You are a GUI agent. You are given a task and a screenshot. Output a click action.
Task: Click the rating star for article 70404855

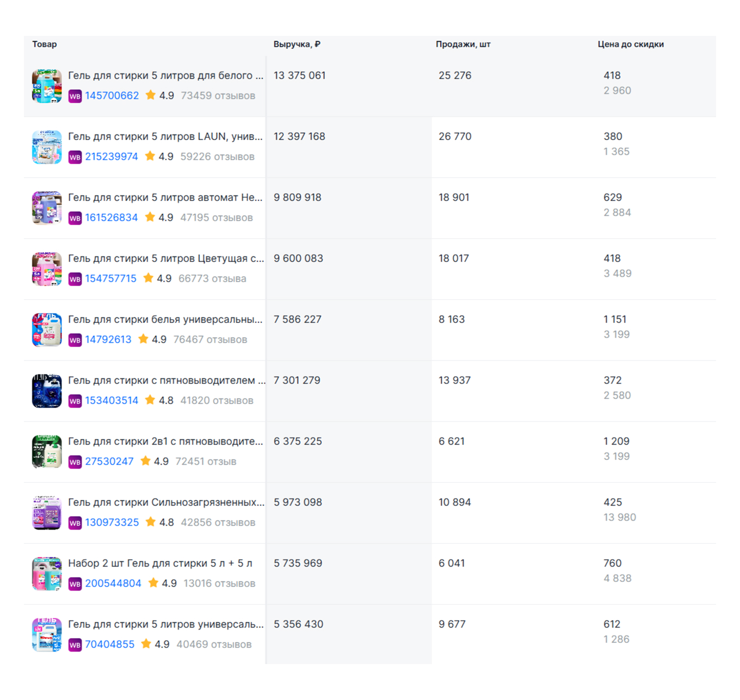point(146,644)
